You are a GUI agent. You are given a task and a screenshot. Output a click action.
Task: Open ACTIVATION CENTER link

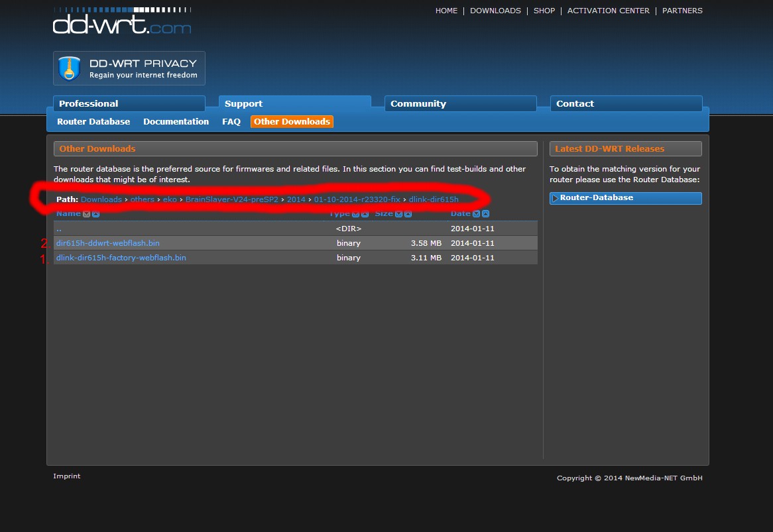tap(609, 11)
